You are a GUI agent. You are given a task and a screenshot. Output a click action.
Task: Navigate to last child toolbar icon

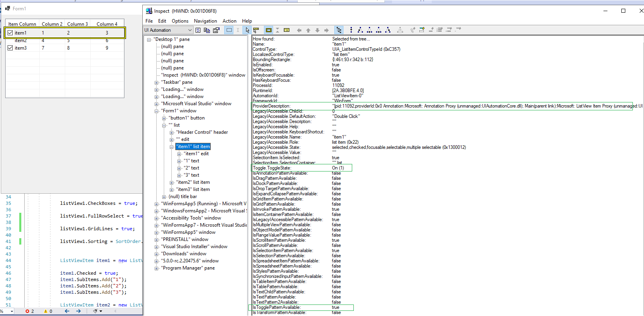388,30
